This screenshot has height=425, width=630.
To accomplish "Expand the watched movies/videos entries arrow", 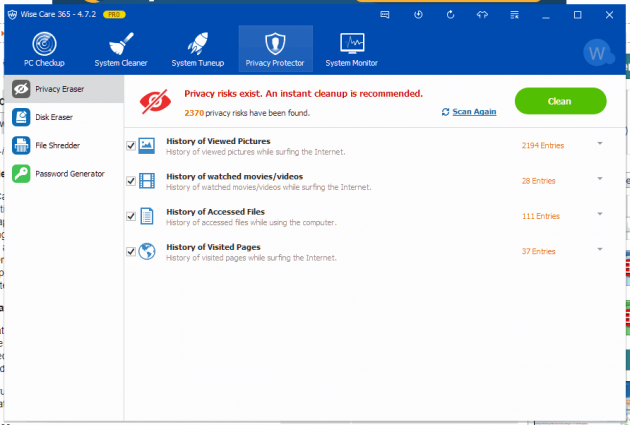I will click(599, 179).
